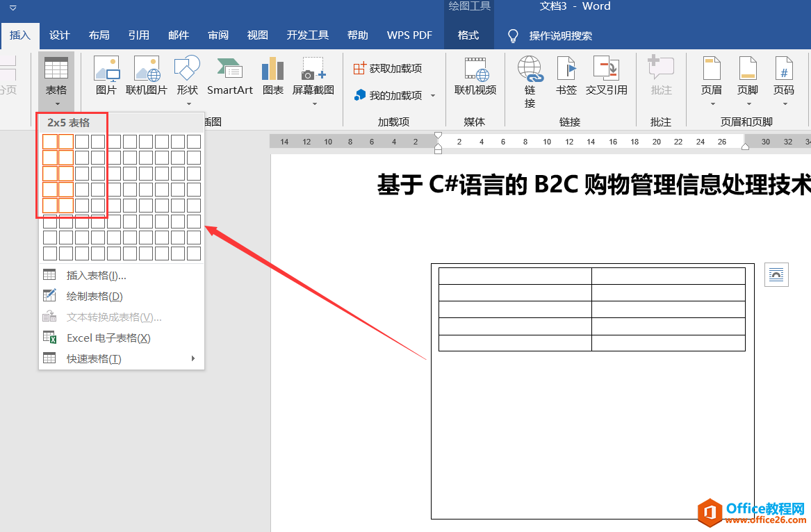This screenshot has height=532, width=811.
Task: Open the 页码 page number menu
Action: pos(784,81)
